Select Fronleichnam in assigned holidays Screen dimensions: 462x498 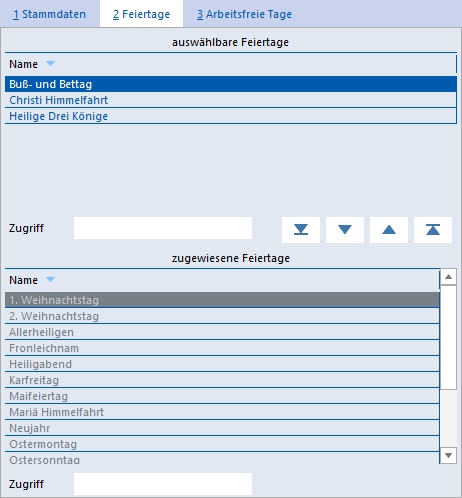pos(222,348)
